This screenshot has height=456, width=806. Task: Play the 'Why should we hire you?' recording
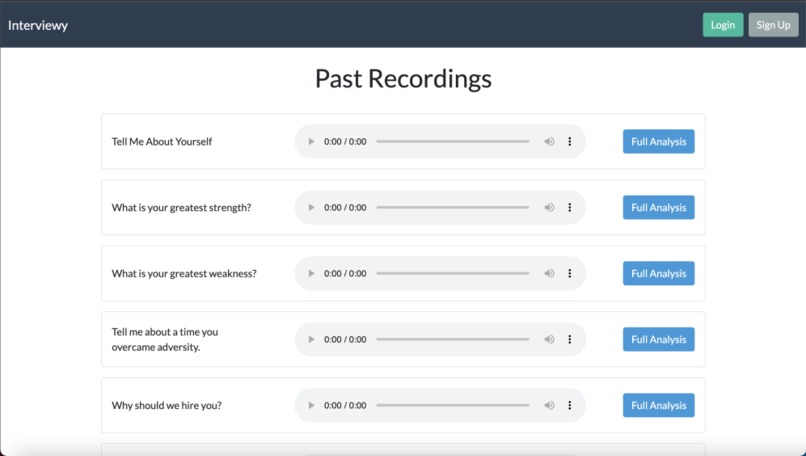(311, 405)
